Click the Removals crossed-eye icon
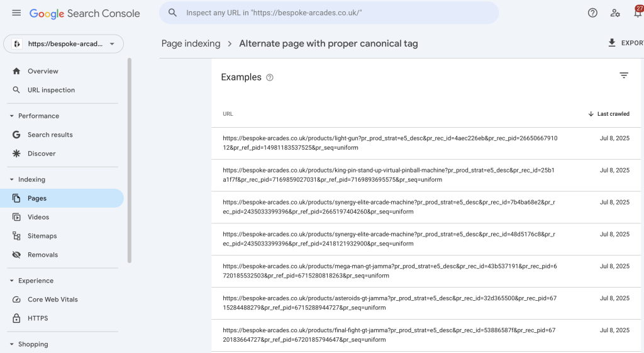 tap(16, 255)
